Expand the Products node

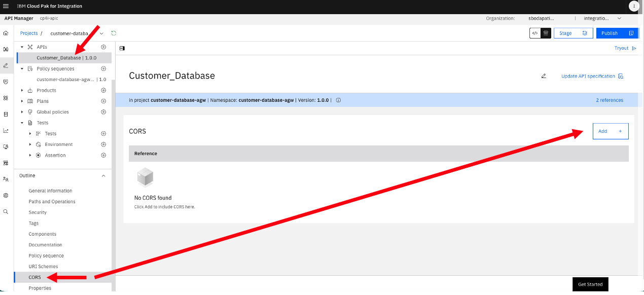pos(22,90)
